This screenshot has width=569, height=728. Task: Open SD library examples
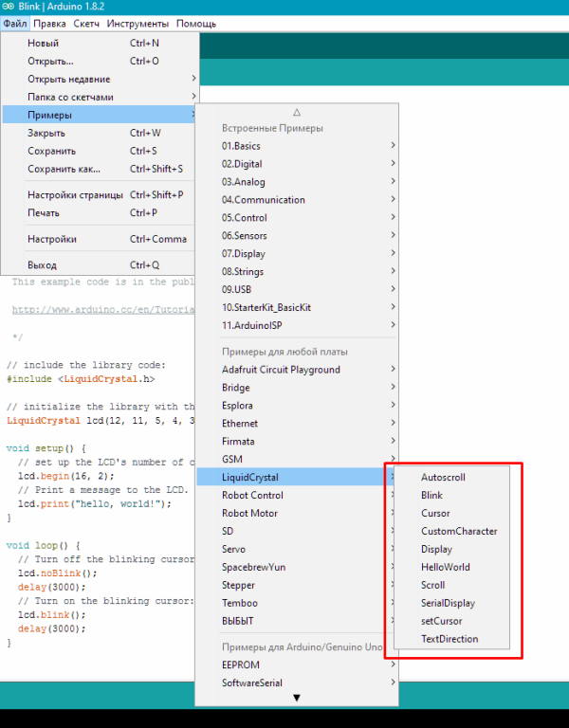(297, 531)
